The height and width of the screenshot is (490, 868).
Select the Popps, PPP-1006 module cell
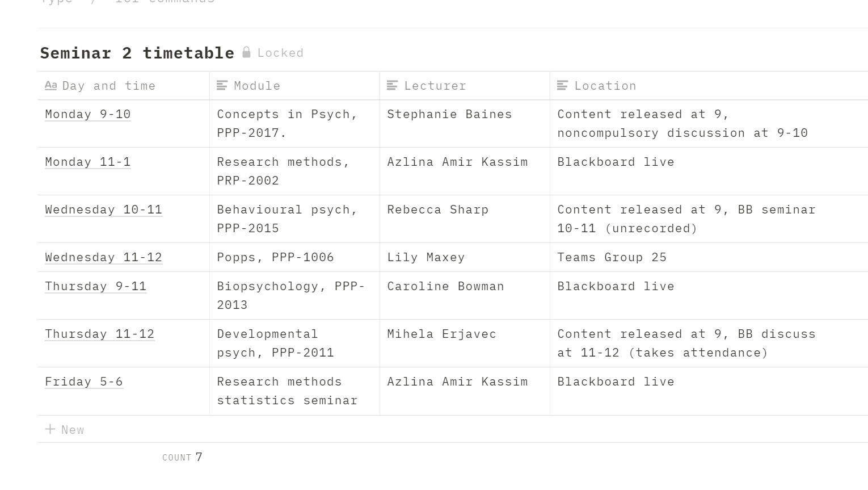[275, 257]
